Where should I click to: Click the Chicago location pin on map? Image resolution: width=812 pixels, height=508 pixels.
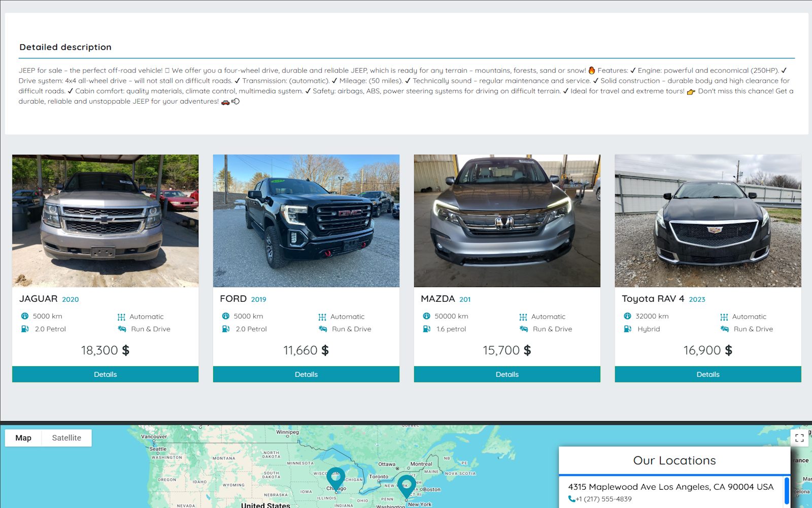click(x=335, y=479)
